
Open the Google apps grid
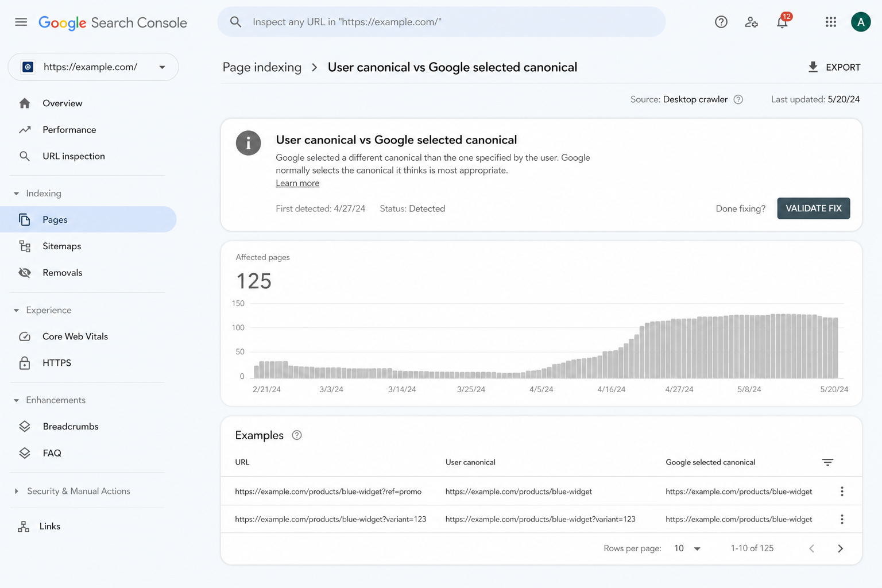coord(831,22)
